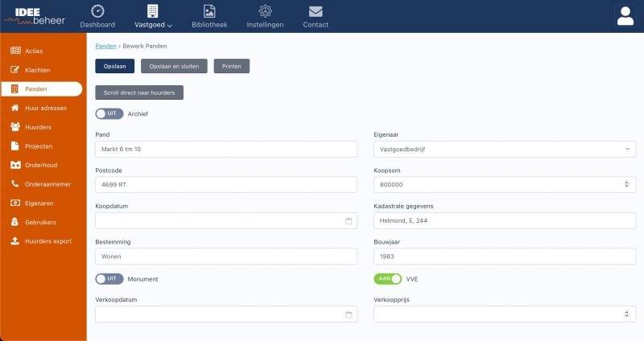Click the IDEE beheer logo

point(38,15)
